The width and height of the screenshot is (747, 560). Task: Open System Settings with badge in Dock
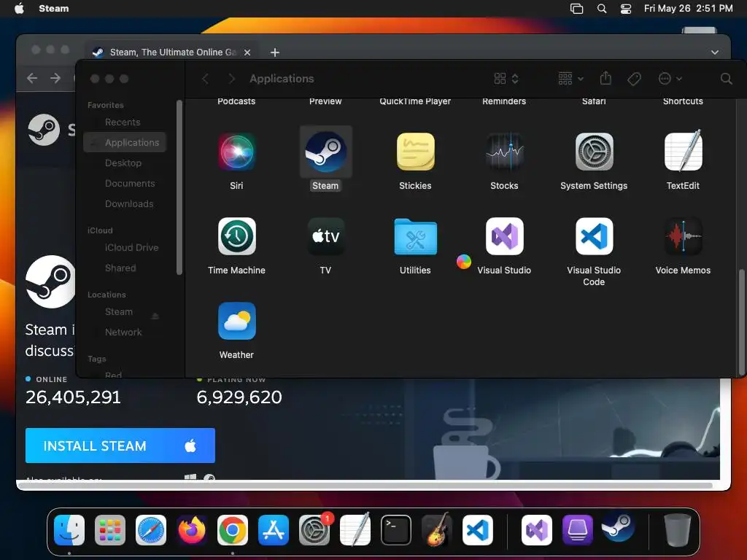click(314, 529)
